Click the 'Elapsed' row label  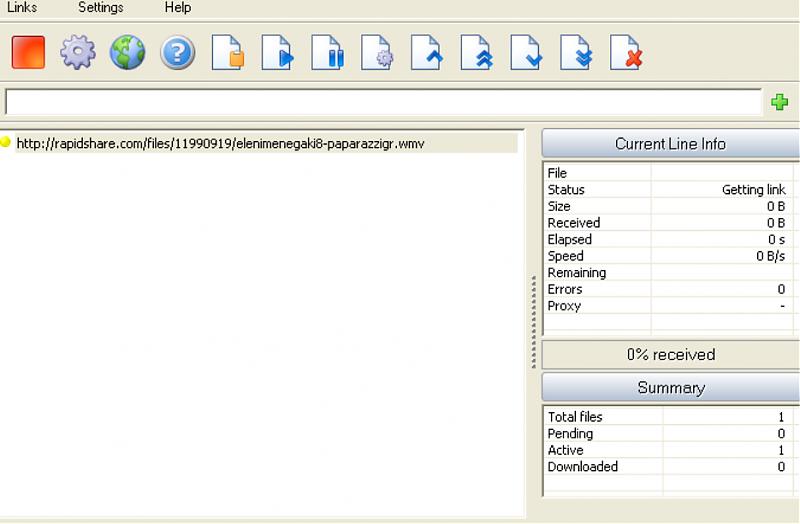(x=569, y=239)
